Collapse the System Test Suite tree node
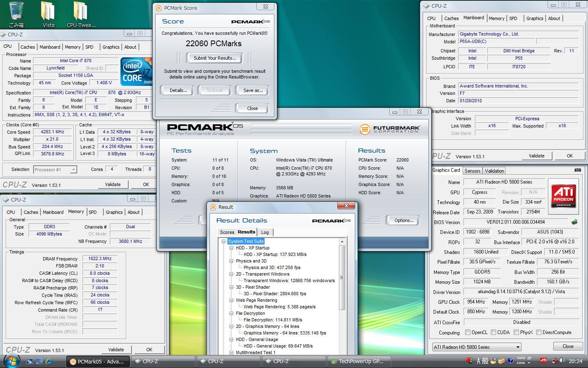 (x=224, y=242)
